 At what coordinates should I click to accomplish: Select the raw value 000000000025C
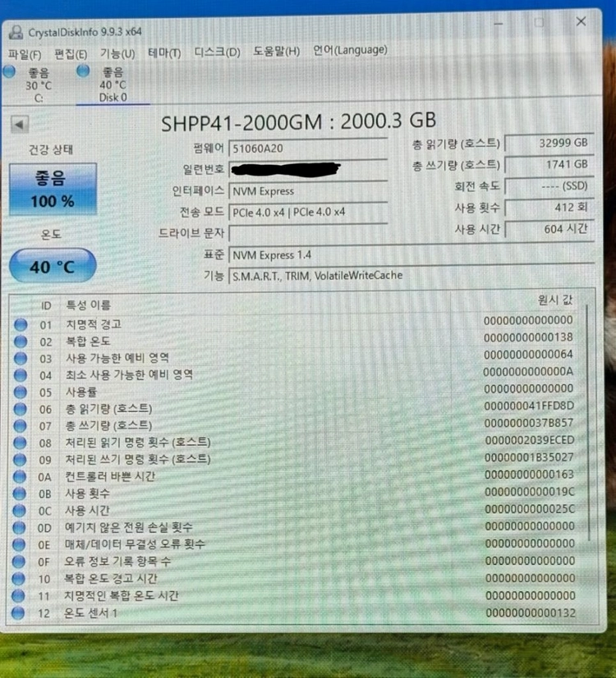(x=530, y=510)
